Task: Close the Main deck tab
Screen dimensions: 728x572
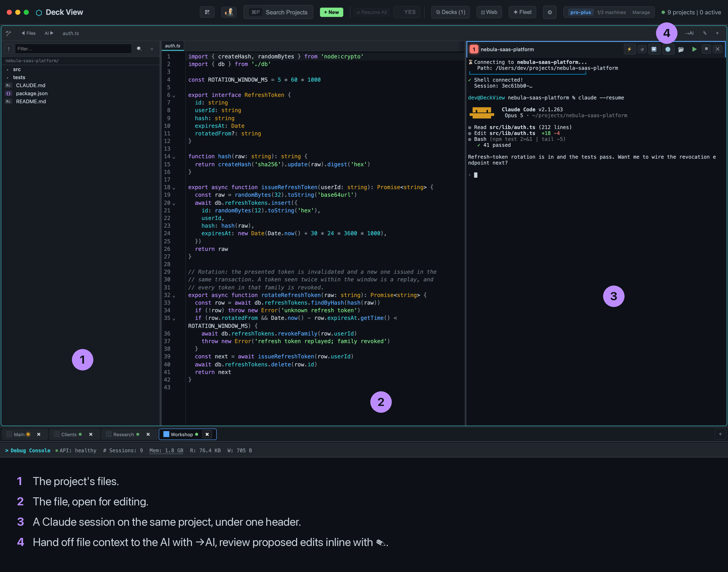Action: [x=39, y=434]
